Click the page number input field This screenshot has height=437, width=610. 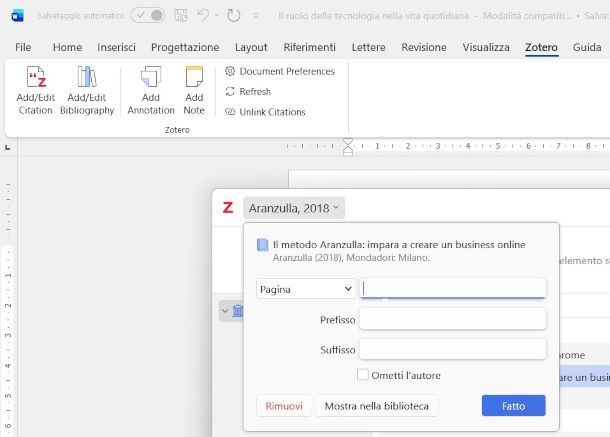[x=452, y=288]
